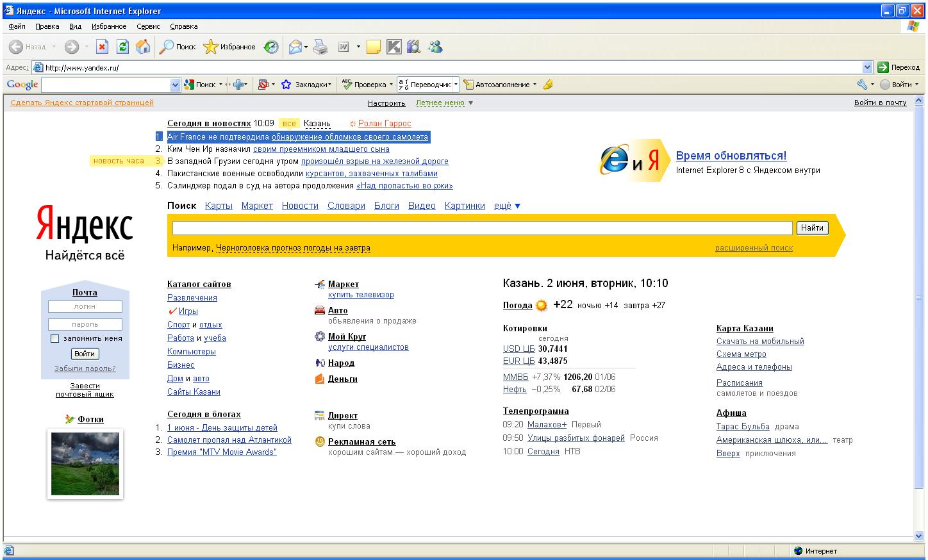Click in the Yandex search input field
The image size is (928, 560).
(x=483, y=228)
